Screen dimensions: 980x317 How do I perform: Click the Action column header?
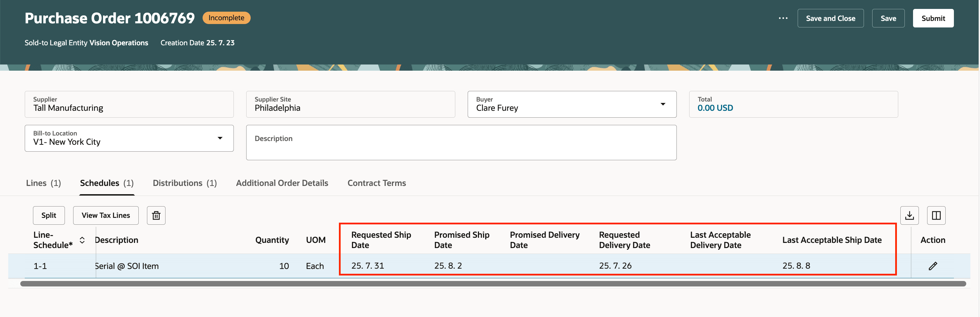[933, 240]
